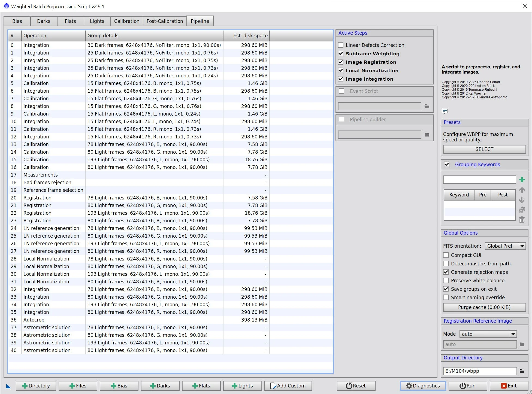Switch to the Calibration tab

(x=126, y=21)
